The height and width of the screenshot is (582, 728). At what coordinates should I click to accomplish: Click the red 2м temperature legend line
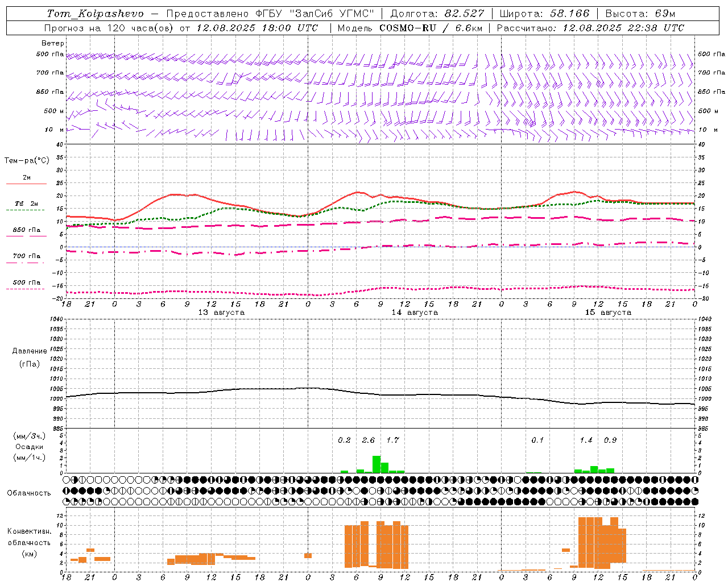[x=26, y=184]
